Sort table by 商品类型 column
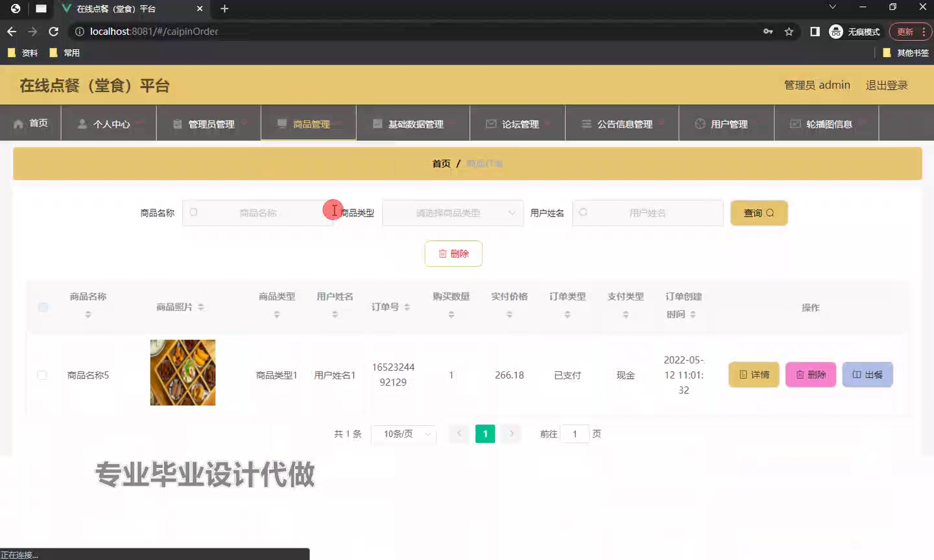Image resolution: width=934 pixels, height=560 pixels. (x=277, y=314)
